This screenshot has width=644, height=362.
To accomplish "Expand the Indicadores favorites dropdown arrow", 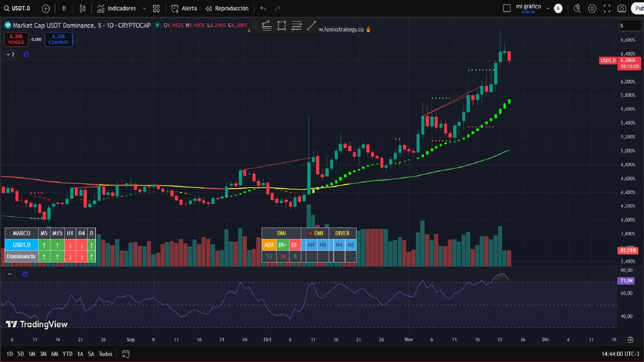I will click(144, 9).
